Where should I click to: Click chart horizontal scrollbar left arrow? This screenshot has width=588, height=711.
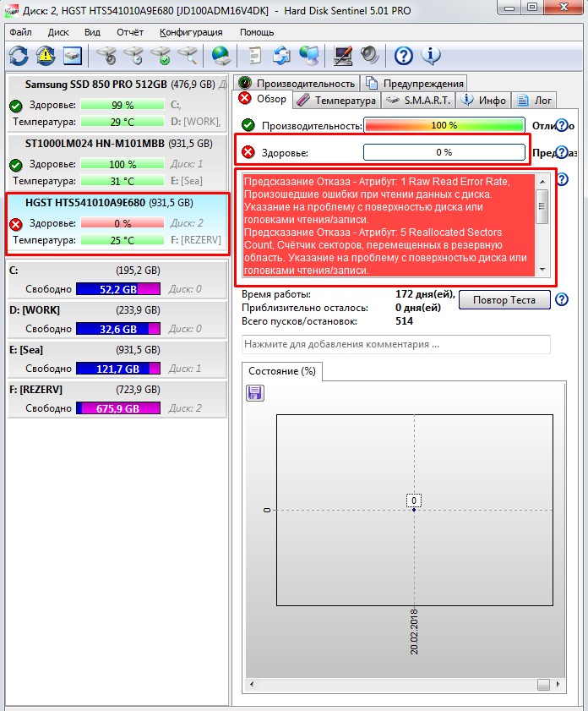252,684
